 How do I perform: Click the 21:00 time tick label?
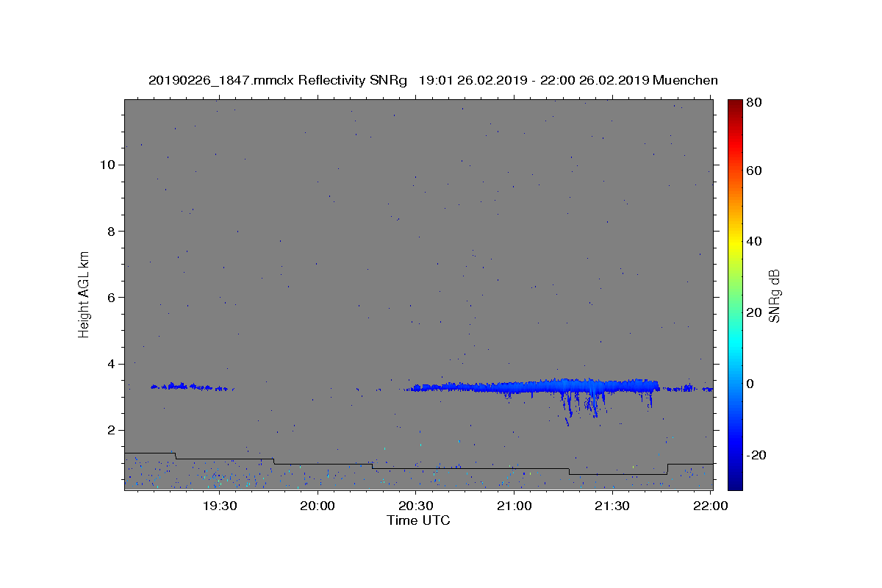(x=514, y=506)
